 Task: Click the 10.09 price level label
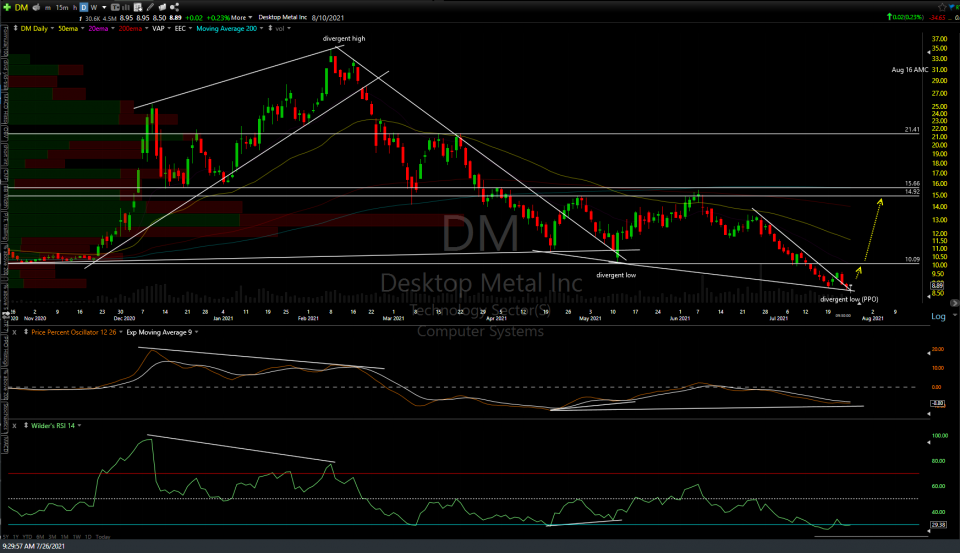click(912, 259)
